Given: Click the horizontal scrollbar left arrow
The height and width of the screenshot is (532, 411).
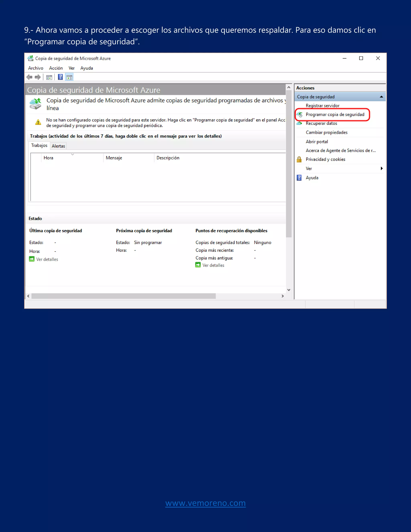Looking at the screenshot, I should [28, 296].
